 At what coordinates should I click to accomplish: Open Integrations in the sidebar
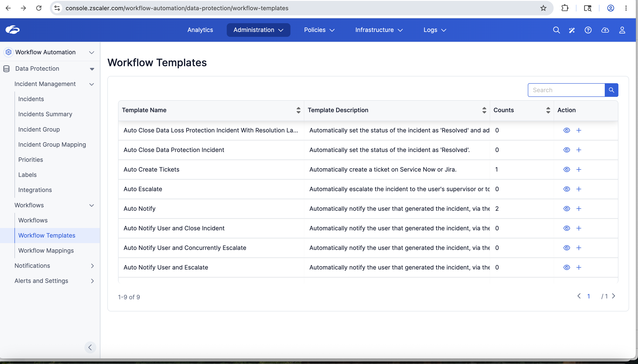pyautogui.click(x=35, y=190)
